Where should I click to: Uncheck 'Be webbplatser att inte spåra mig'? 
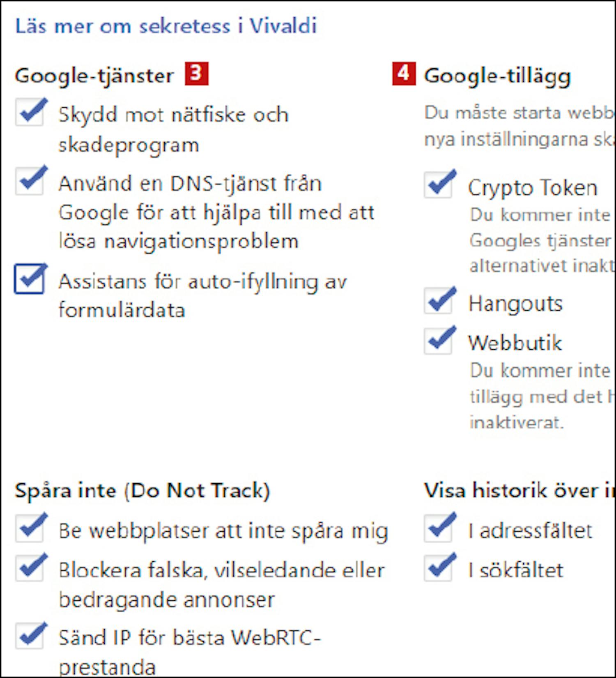30,528
